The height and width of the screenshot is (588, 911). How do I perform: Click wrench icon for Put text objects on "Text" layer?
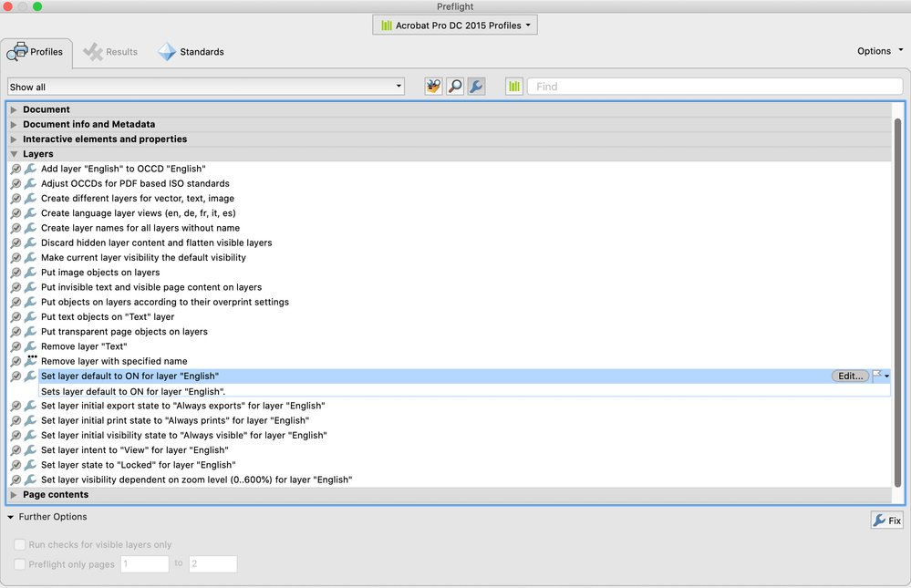(30, 316)
